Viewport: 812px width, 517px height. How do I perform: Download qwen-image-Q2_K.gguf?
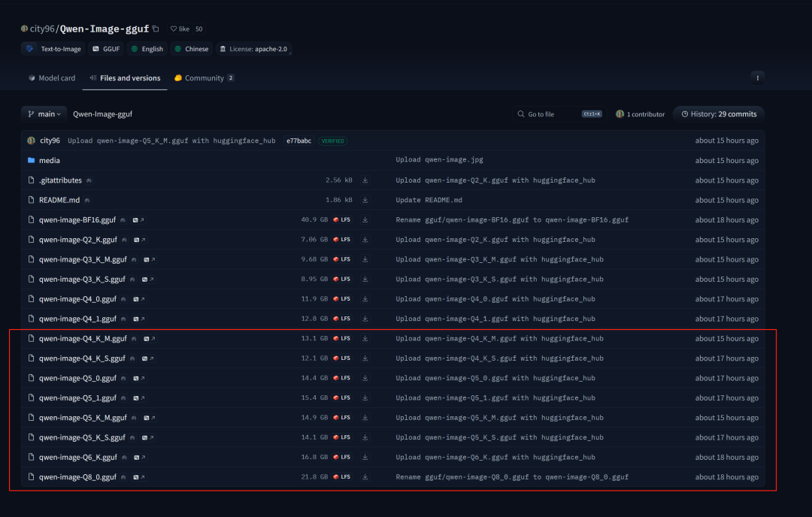pos(365,240)
